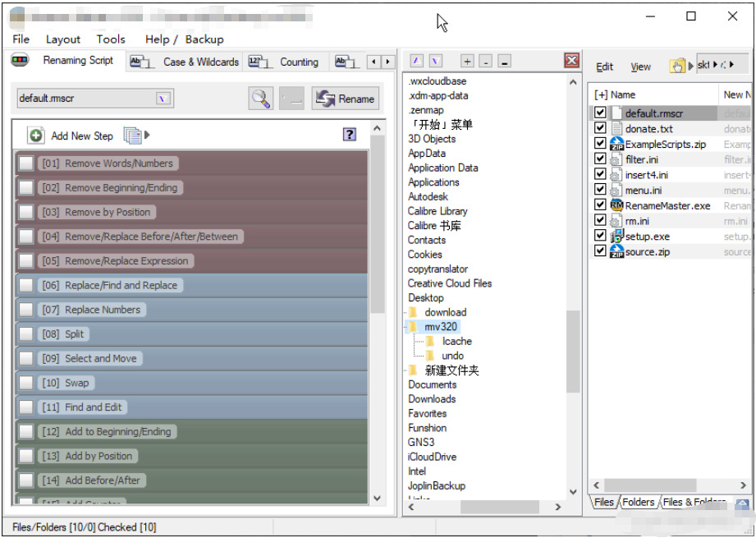Uncheck the donate.txt file checkbox
756x538 pixels.
(x=601, y=129)
